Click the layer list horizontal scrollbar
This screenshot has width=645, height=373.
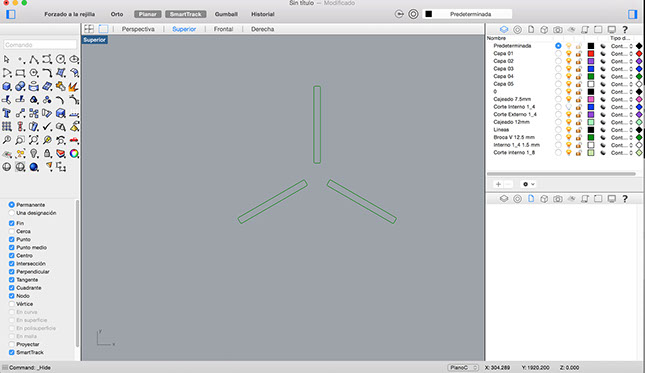561,174
